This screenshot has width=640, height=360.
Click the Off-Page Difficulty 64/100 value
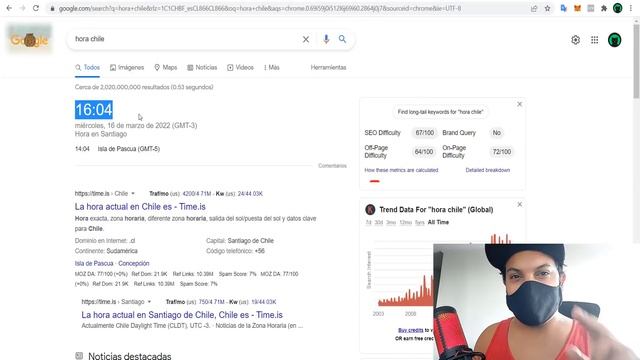coord(424,152)
